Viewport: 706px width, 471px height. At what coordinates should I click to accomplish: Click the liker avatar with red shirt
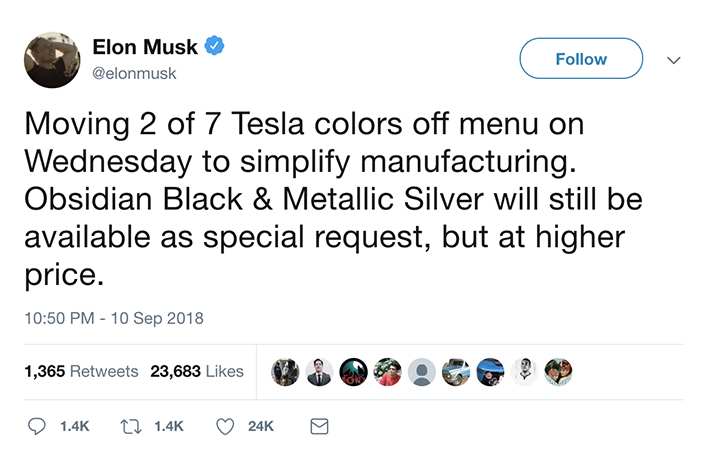[x=387, y=372]
